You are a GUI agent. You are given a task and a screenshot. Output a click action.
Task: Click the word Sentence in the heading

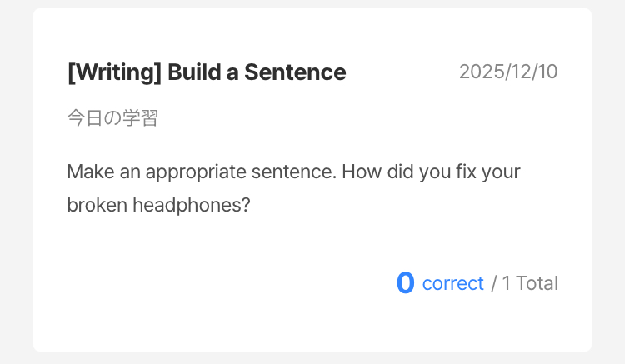295,72
